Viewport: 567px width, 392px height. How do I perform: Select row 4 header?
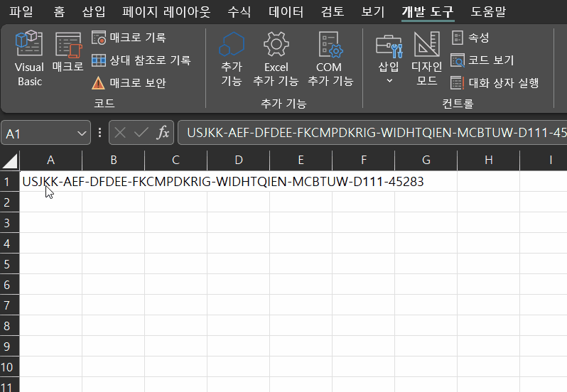(x=9, y=243)
